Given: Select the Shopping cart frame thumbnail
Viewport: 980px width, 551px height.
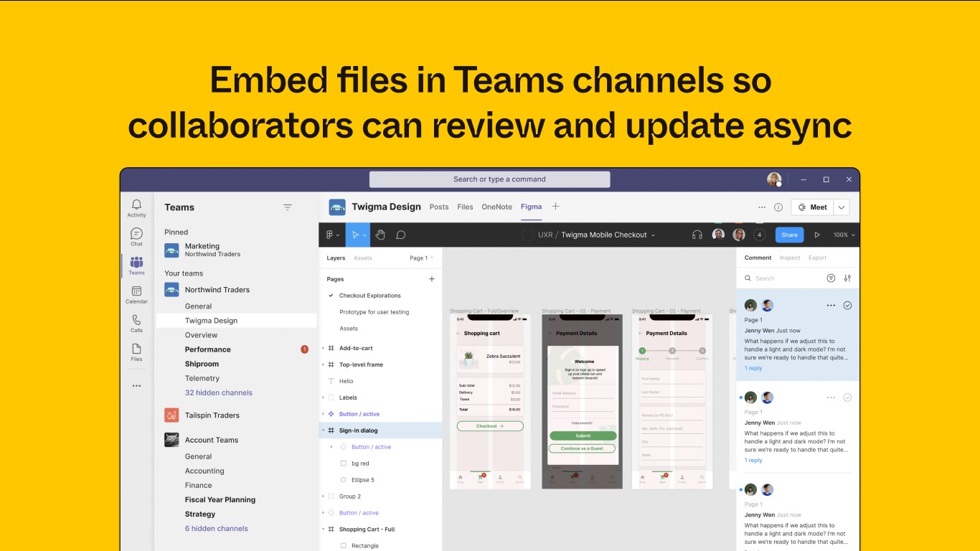Looking at the screenshot, I should tap(490, 402).
